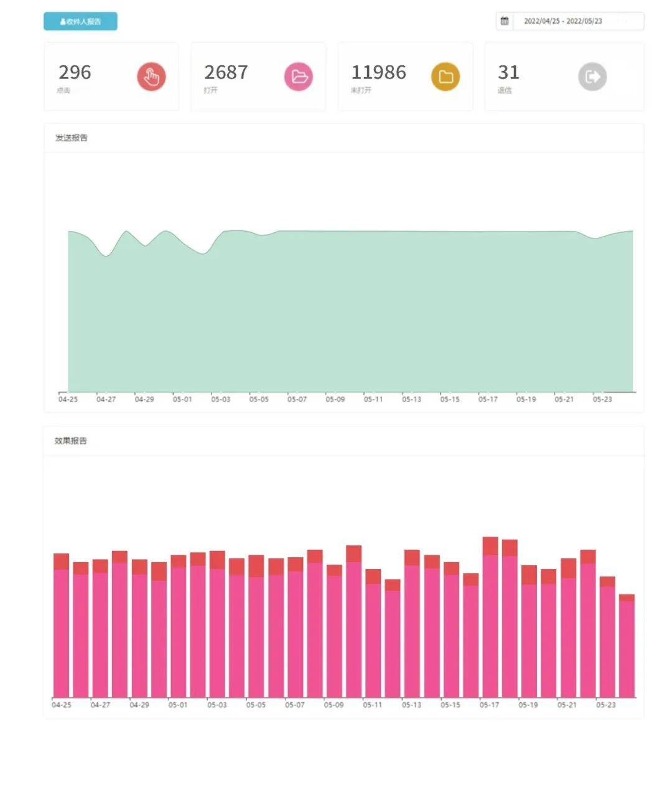
Task: Select the 296 clicks statistic card
Action: [x=111, y=77]
